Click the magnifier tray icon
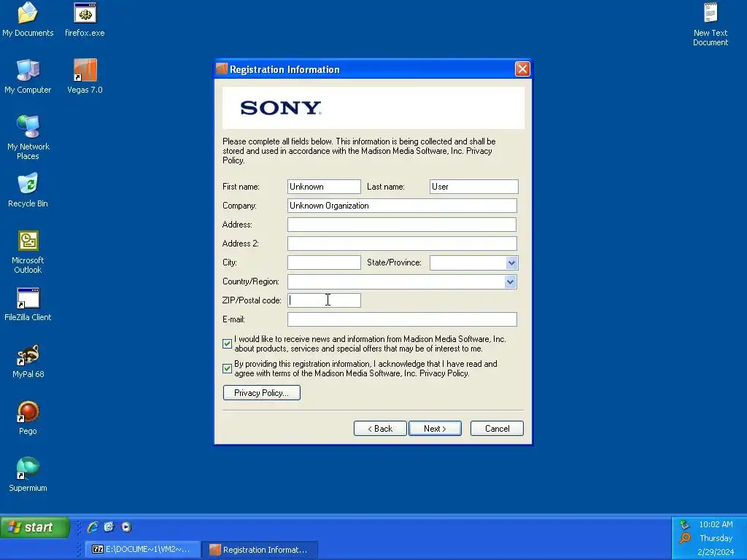 (x=685, y=538)
